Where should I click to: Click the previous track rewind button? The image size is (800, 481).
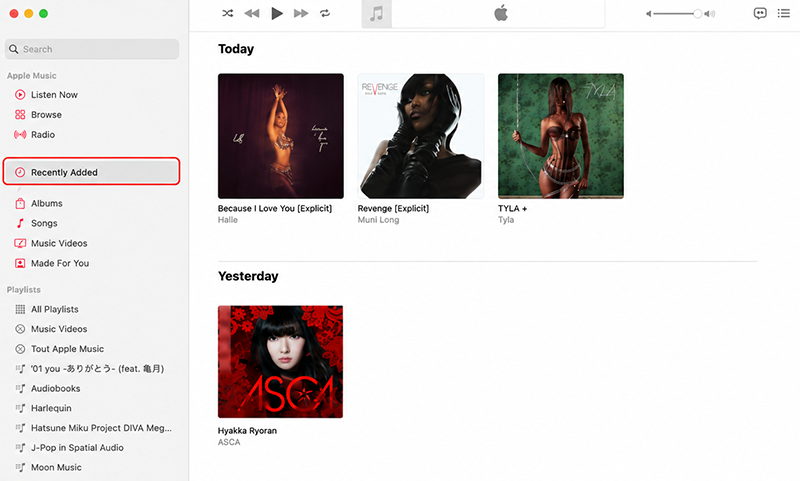(x=252, y=13)
